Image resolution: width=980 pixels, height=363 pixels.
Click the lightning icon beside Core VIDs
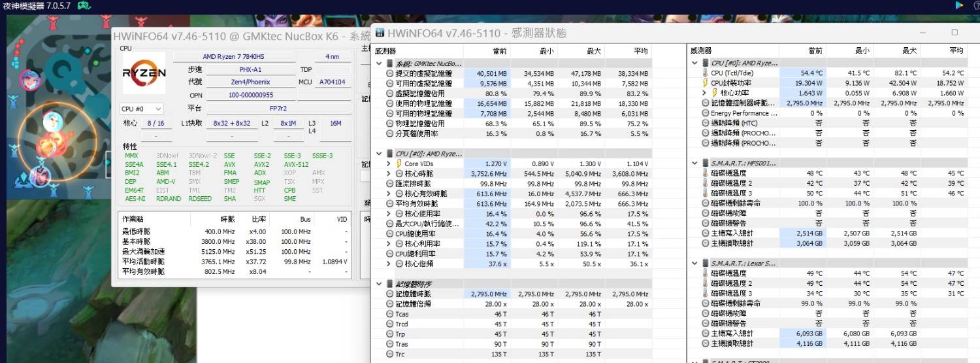point(399,164)
